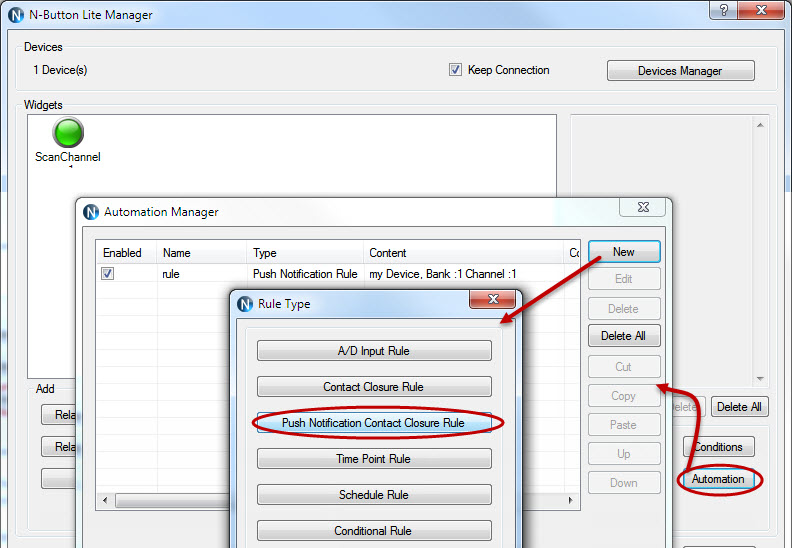The height and width of the screenshot is (548, 792).
Task: Open the Devices Manager
Action: 680,71
